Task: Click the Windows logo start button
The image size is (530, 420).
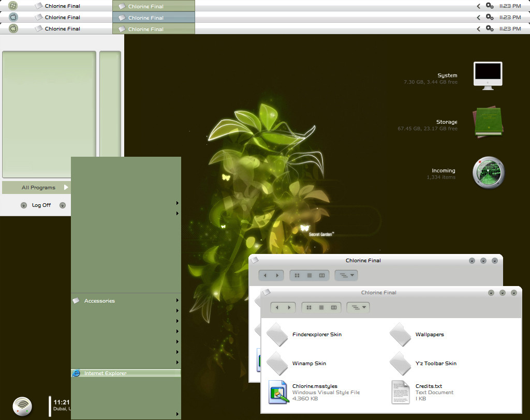Action: click(x=13, y=6)
